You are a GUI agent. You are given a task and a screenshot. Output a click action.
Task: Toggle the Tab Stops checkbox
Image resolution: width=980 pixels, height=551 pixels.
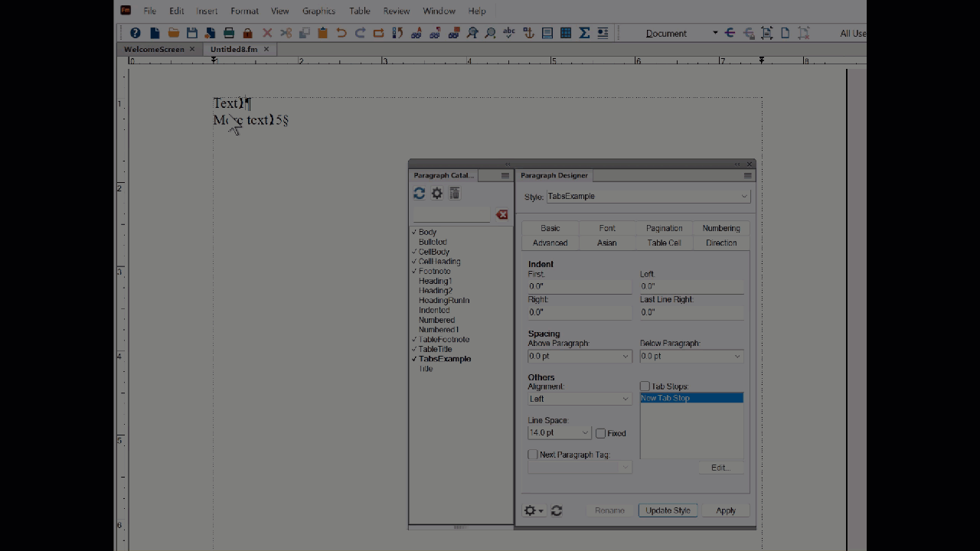point(645,386)
